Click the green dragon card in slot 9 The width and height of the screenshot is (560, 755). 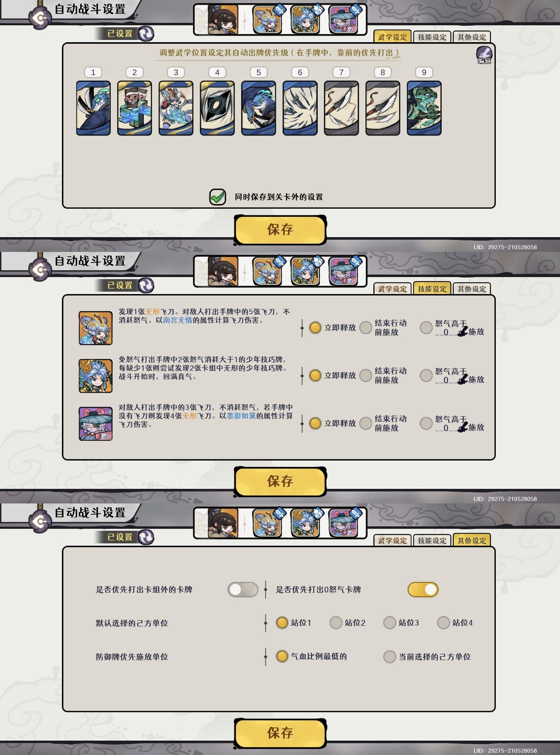(x=424, y=108)
